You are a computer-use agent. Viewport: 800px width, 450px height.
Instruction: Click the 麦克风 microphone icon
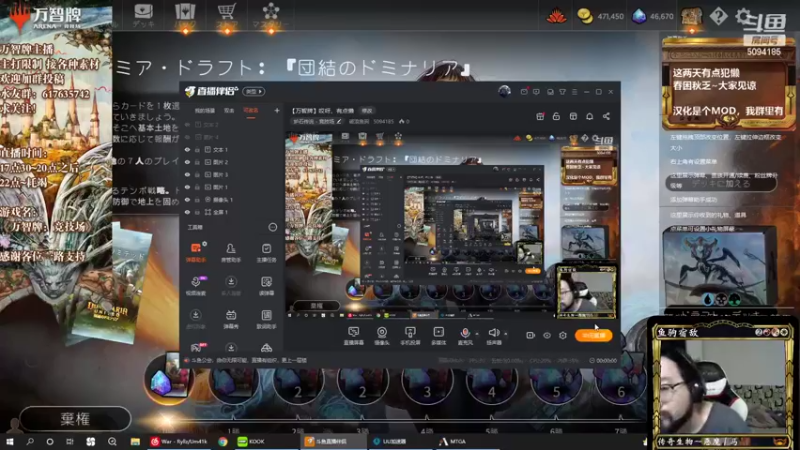tap(465, 333)
